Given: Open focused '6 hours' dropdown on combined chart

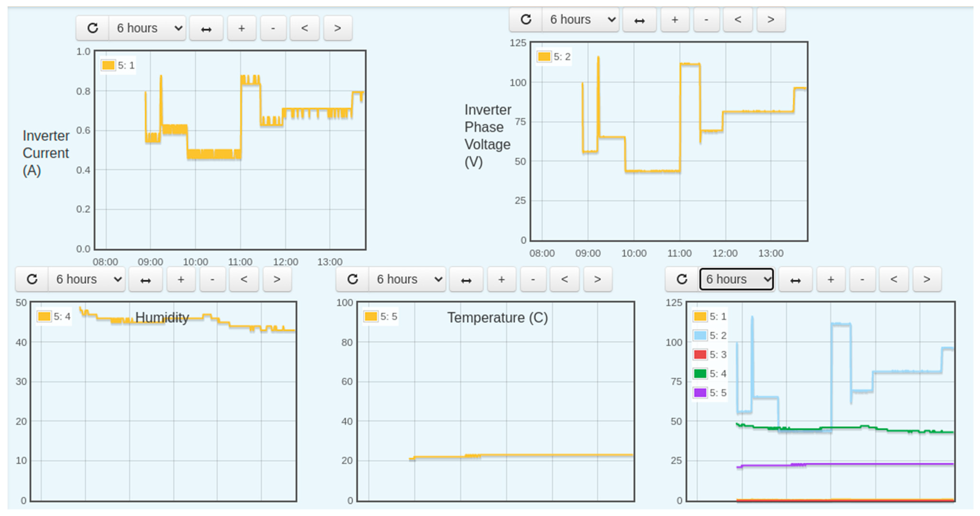Looking at the screenshot, I should tap(736, 280).
